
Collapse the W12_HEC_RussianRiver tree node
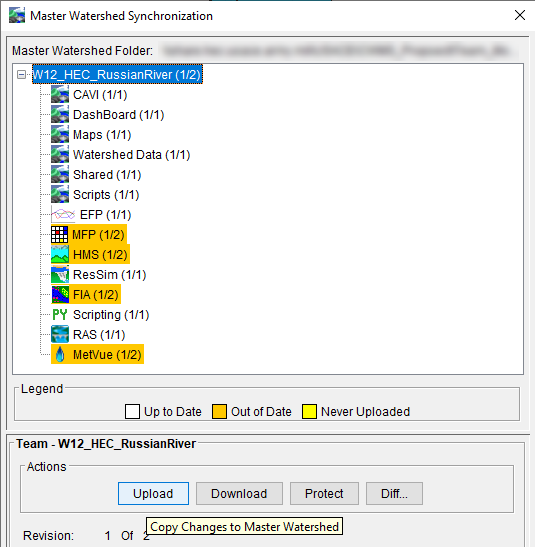(21, 75)
